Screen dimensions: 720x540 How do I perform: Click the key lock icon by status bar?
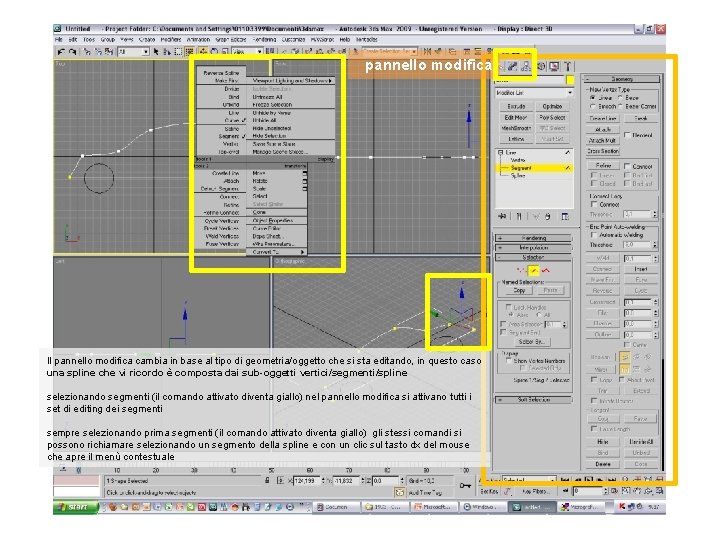pos(465,486)
